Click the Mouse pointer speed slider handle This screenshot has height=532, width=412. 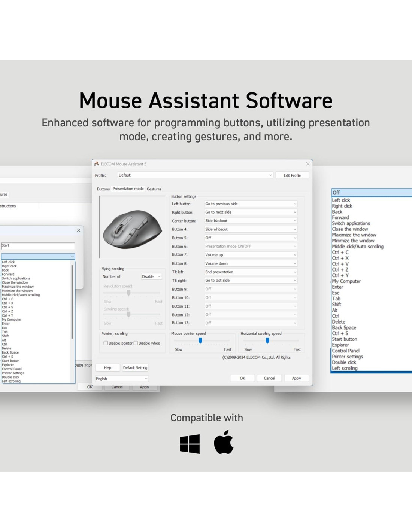[x=200, y=340]
